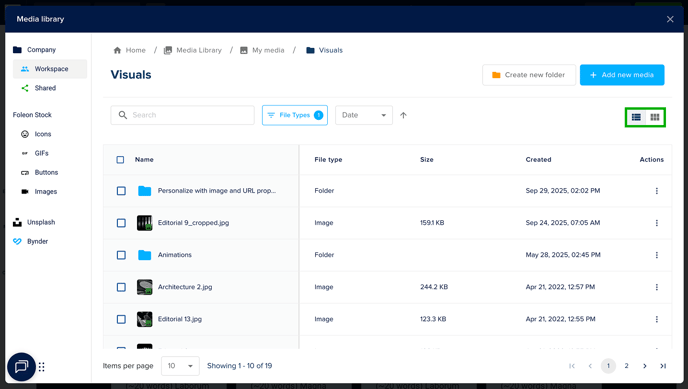
Task: Click the Home icon in breadcrumb
Action: point(117,50)
